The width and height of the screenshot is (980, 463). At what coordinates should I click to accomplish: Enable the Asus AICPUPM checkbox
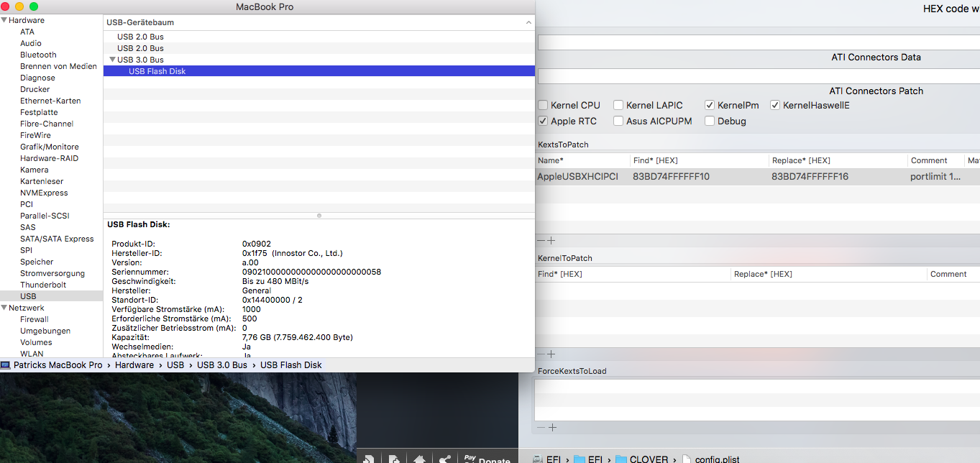(618, 121)
